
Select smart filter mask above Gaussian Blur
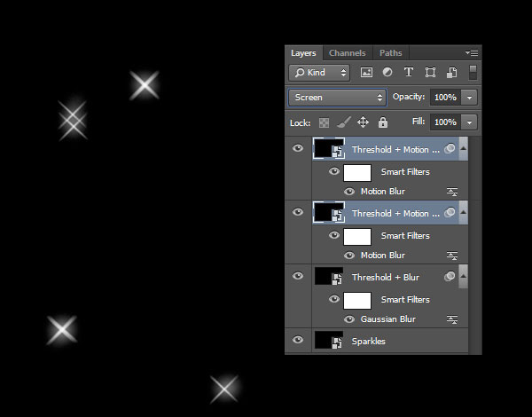click(357, 301)
